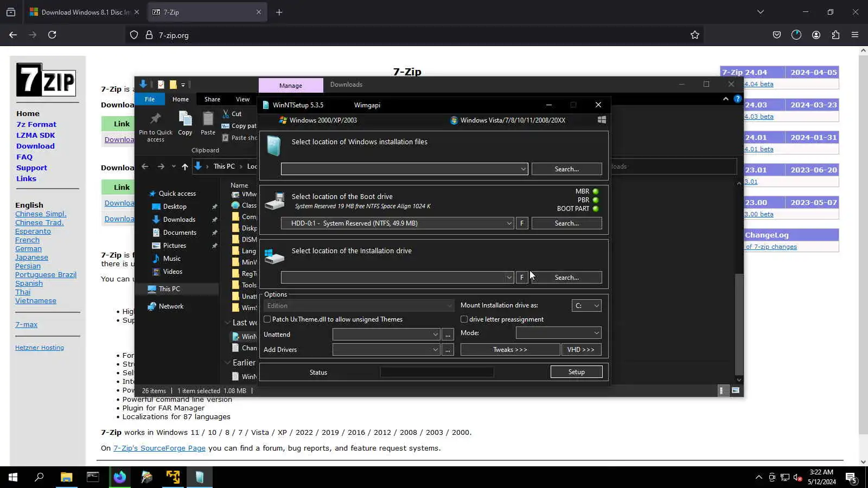Expand the browser list all tabs dropdown
Screen dimensions: 868x488
[761, 12]
